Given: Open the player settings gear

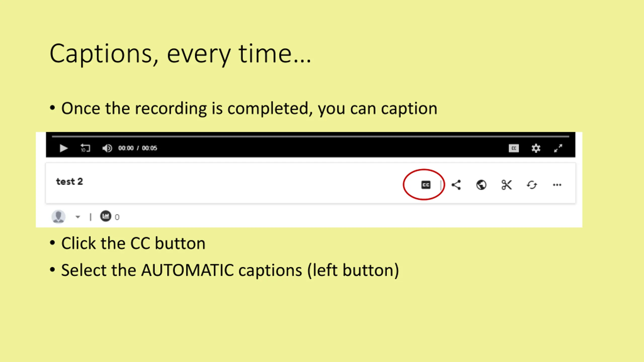Looking at the screenshot, I should [x=536, y=148].
